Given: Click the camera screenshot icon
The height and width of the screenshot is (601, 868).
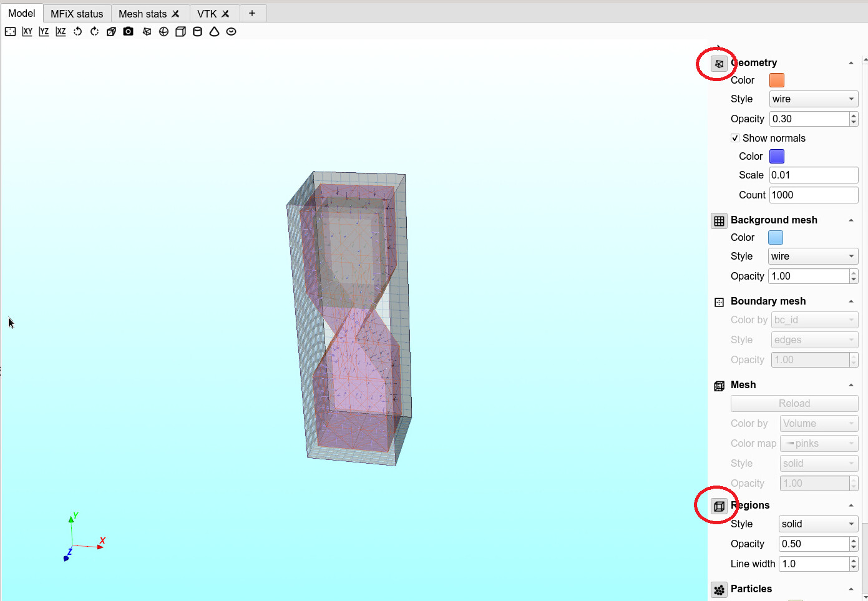Looking at the screenshot, I should 128,31.
